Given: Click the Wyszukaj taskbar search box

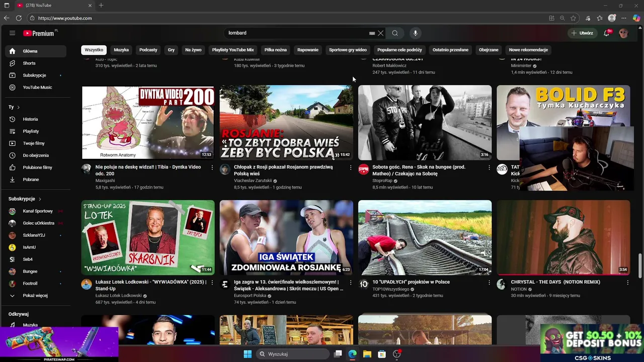Looking at the screenshot, I should (x=292, y=354).
